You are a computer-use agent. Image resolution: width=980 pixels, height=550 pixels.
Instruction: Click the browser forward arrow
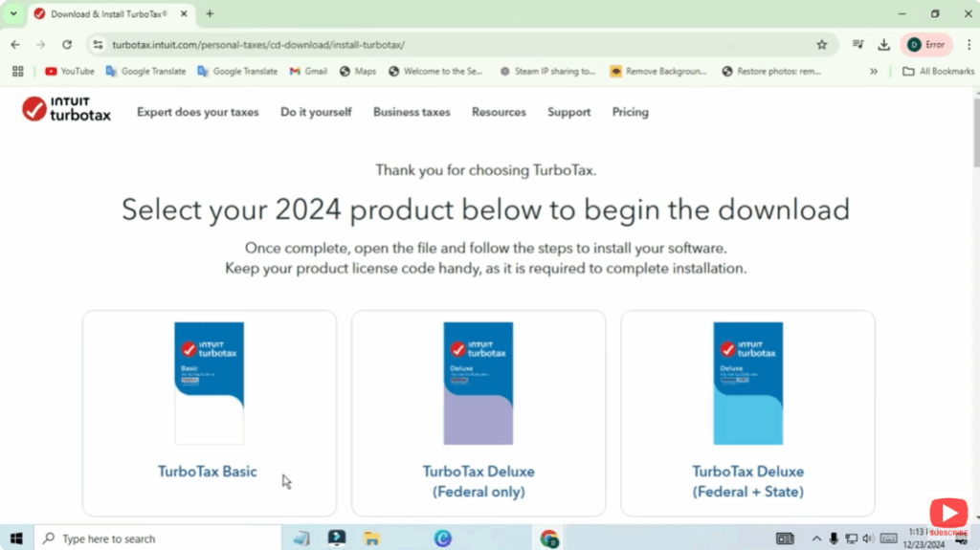click(x=40, y=44)
